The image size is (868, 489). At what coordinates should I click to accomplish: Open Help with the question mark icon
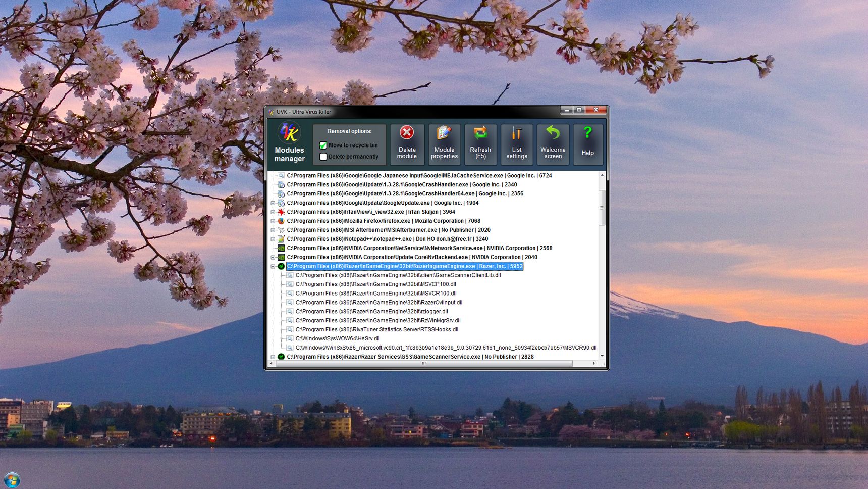[x=588, y=144]
